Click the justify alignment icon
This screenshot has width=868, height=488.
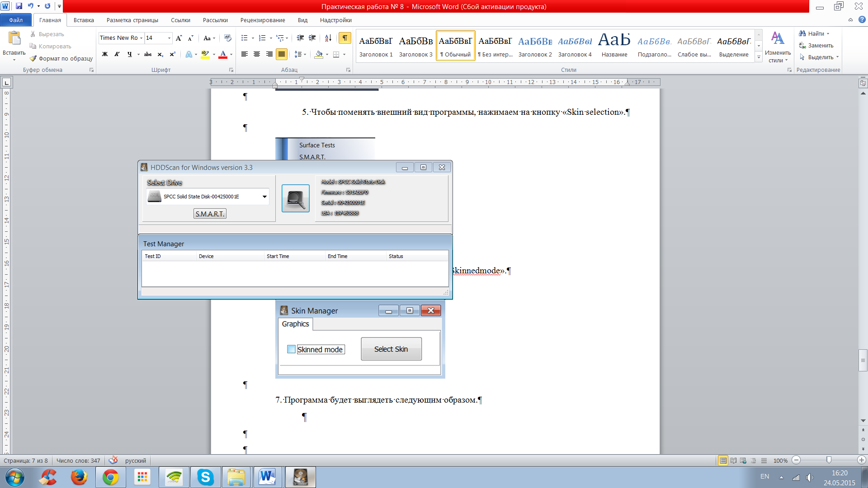click(281, 54)
